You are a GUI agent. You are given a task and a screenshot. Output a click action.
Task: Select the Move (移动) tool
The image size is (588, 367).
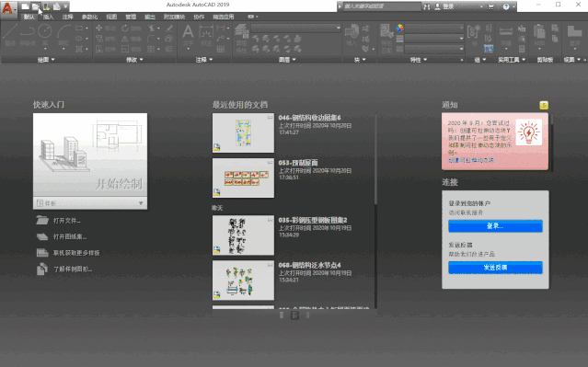click(x=106, y=29)
